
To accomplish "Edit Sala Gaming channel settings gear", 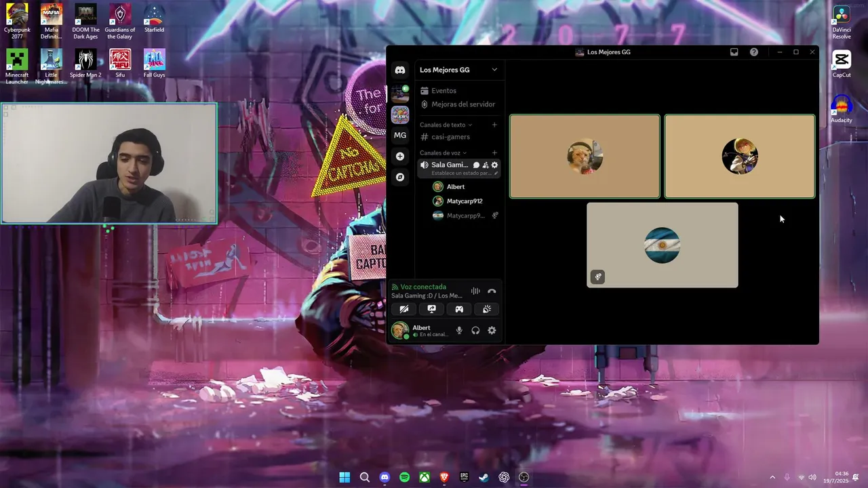I will coord(494,165).
